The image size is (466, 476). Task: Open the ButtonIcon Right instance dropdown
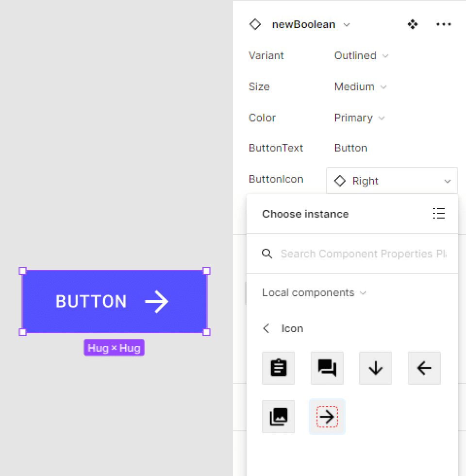coord(392,181)
